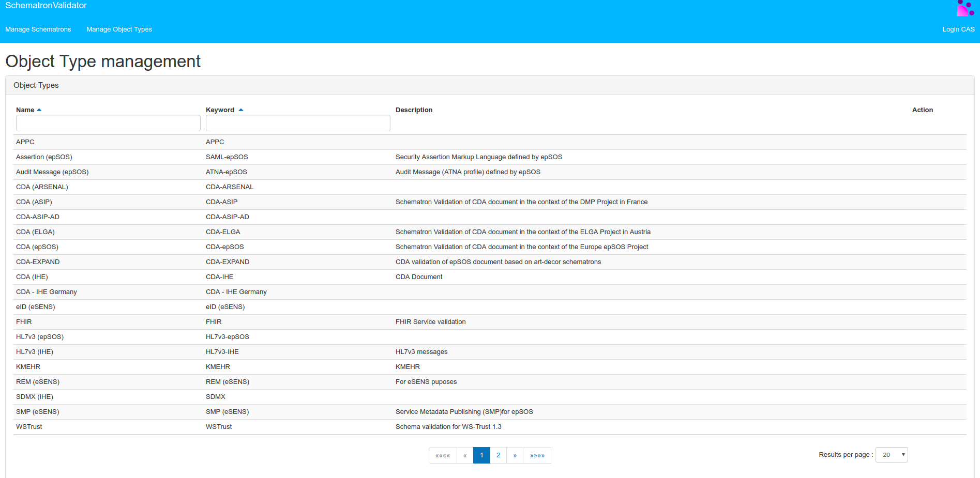Jump to last page of results
The height and width of the screenshot is (478, 980).
(x=537, y=455)
